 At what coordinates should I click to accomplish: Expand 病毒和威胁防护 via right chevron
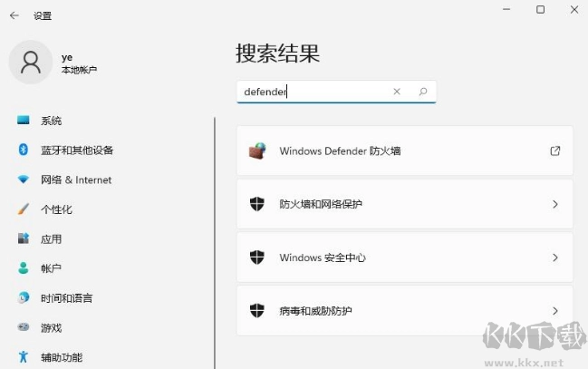click(555, 311)
